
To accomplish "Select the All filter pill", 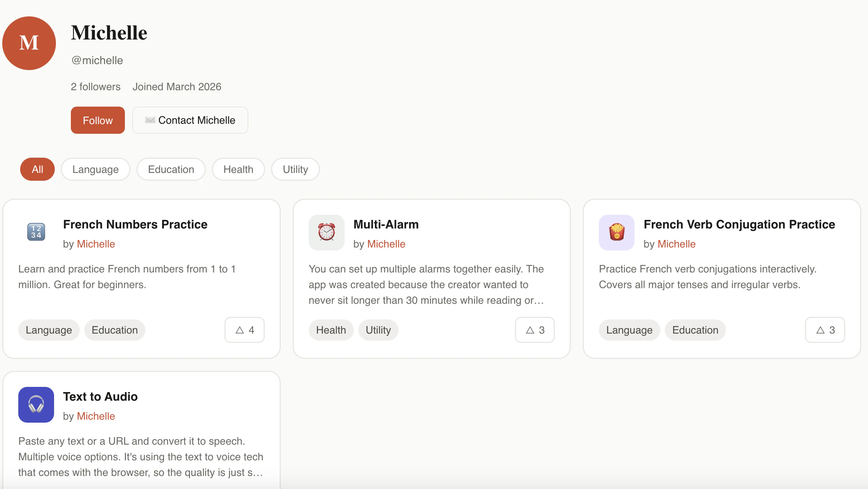I will 37,169.
